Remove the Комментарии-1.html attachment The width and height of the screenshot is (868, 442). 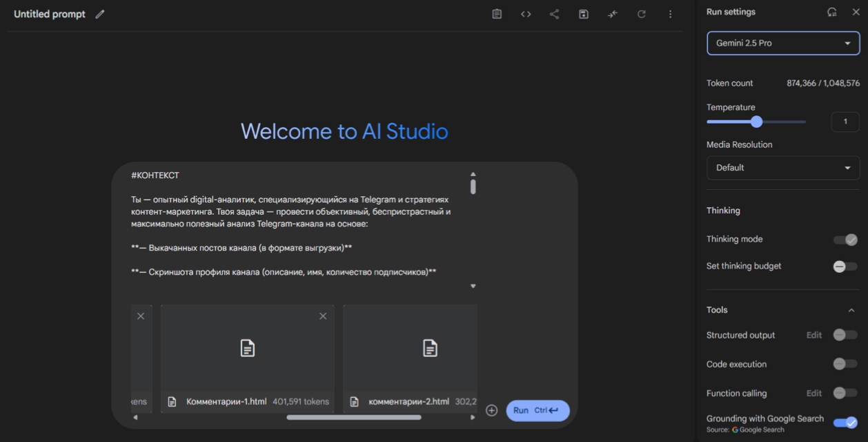(x=323, y=316)
